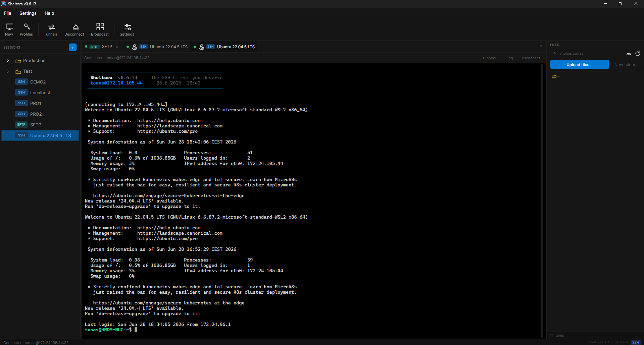Click the SSH badge next to PRO2
The height and width of the screenshot is (345, 644).
pyautogui.click(x=21, y=114)
